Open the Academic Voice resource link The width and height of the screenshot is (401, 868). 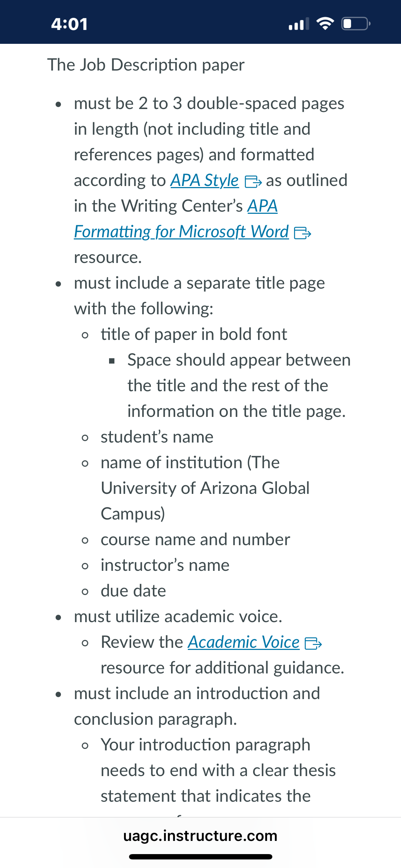point(244,642)
